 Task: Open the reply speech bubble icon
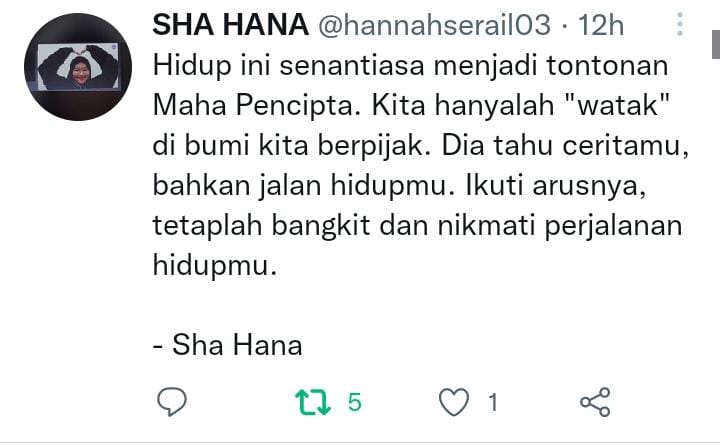tap(172, 402)
